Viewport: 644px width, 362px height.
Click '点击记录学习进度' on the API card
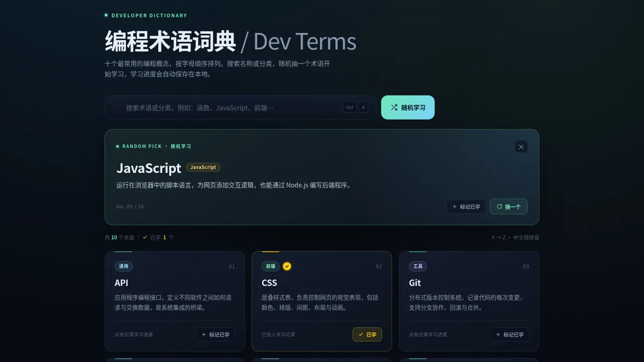coord(134,334)
